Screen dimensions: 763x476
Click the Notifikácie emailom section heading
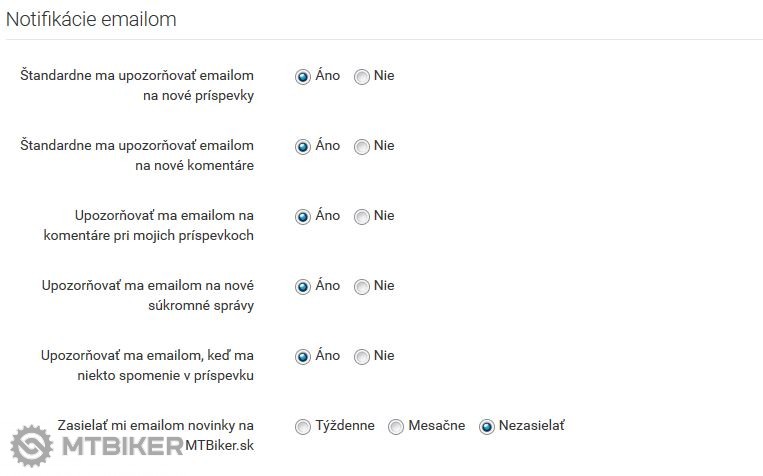tap(91, 19)
